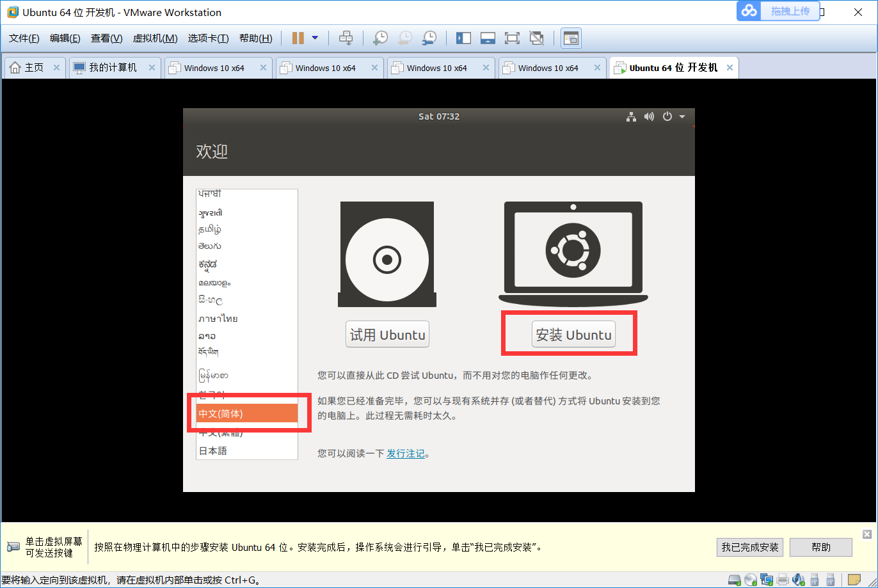The height and width of the screenshot is (588, 878).
Task: Click the 帮助 button in yellow bar
Action: 821,547
